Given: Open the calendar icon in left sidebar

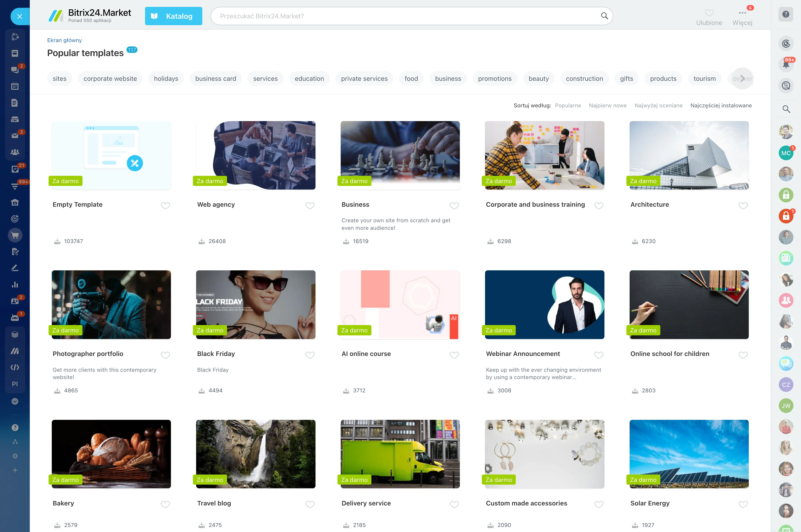Looking at the screenshot, I should point(15,86).
